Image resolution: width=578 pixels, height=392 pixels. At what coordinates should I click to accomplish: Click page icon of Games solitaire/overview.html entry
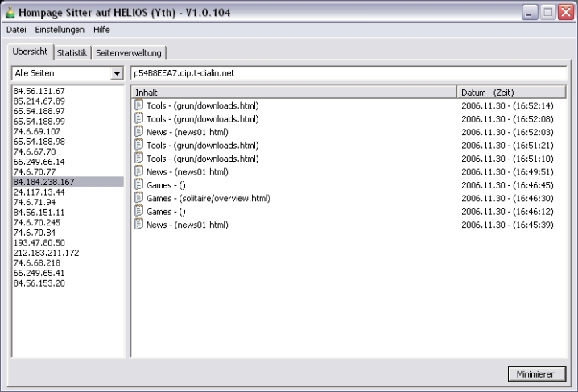pos(138,198)
